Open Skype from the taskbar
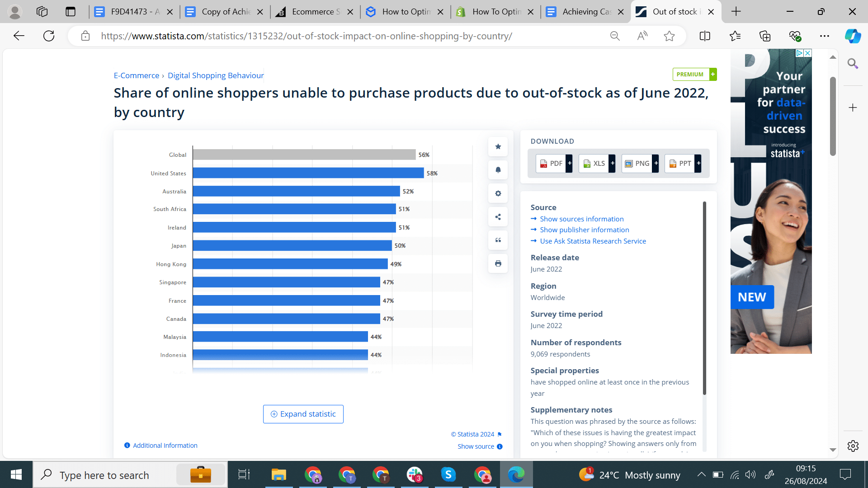Viewport: 868px width, 488px height. pos(448,475)
